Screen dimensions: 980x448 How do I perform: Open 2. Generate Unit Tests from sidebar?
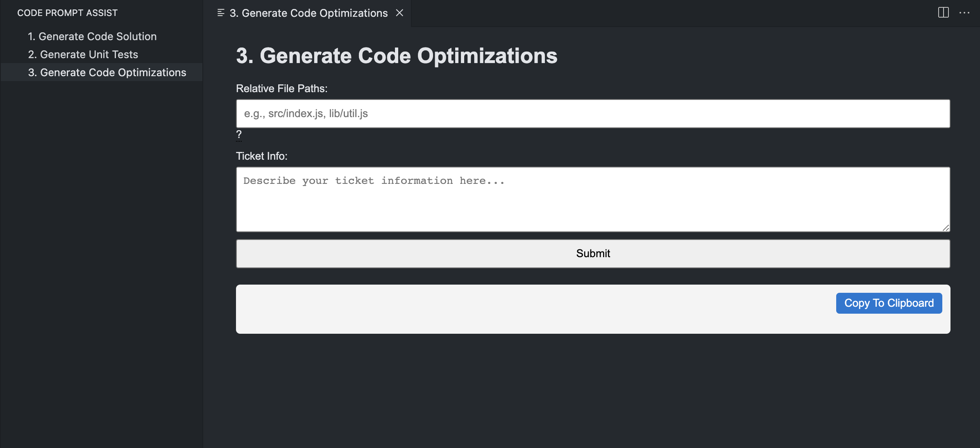[83, 54]
